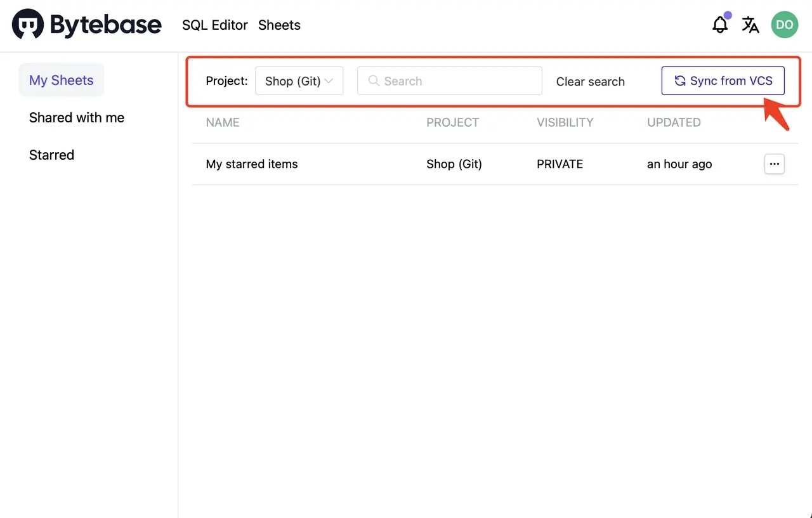Open the DO user avatar menu
Image resolution: width=812 pixels, height=518 pixels.
(785, 25)
